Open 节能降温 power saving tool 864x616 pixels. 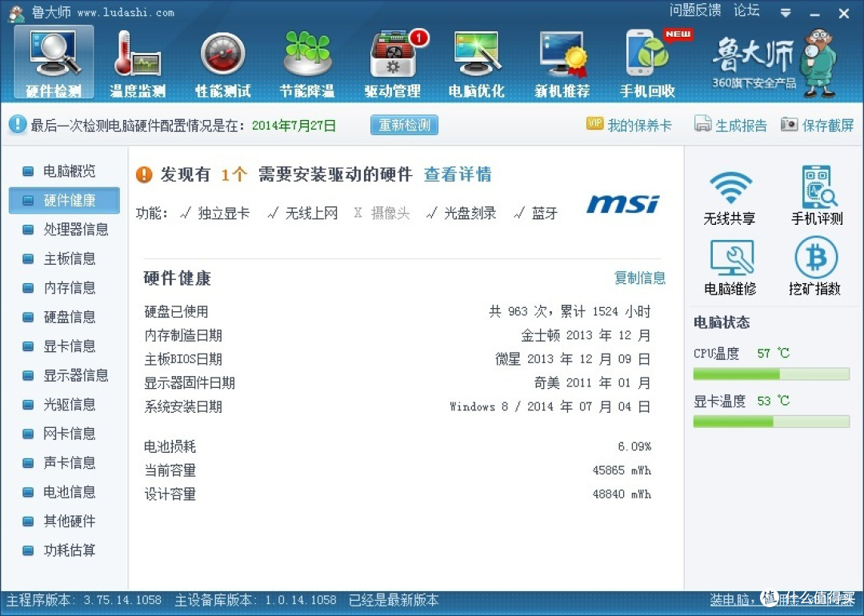point(307,62)
